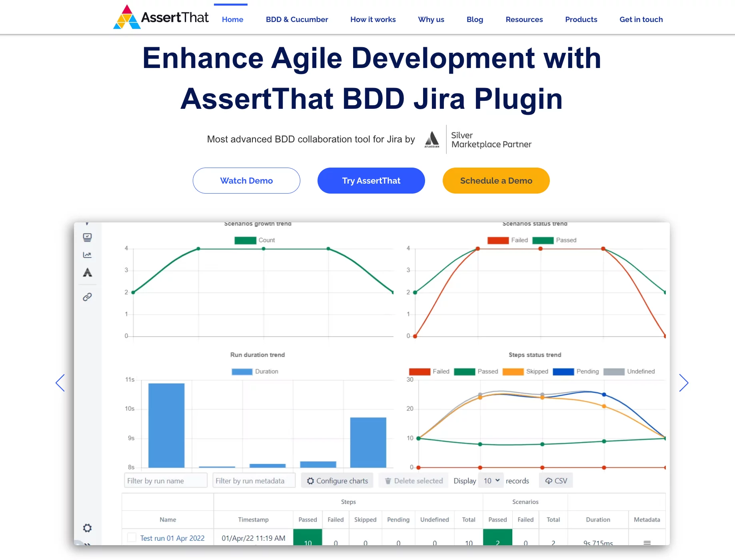
Task: Toggle Pending series in Steps status legend
Action: pyautogui.click(x=575, y=372)
